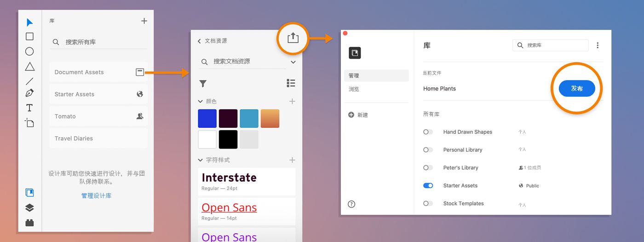
Task: Click the Hand Drawn Shapes label
Action: pos(468,132)
